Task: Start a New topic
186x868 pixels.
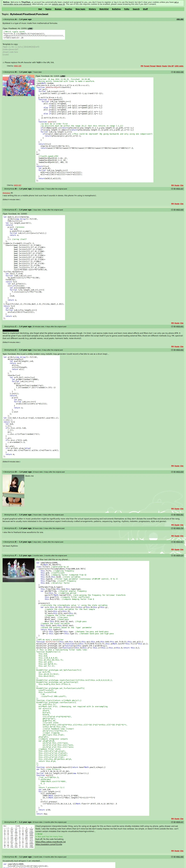Action: point(80,9)
